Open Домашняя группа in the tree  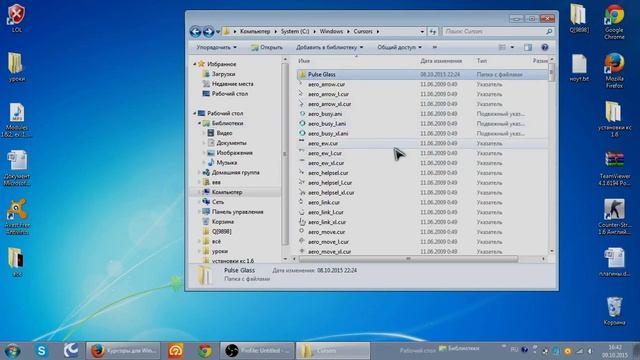(236, 172)
